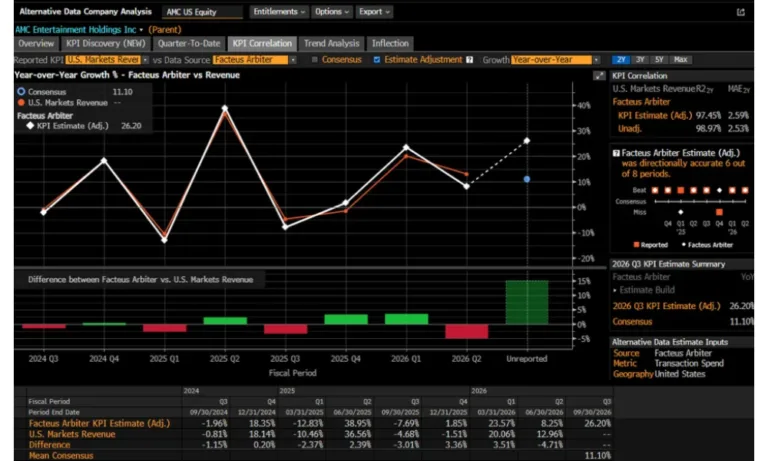This screenshot has height=461, width=768.
Task: Click the white KPI Estimate diamond legend marker
Action: pyautogui.click(x=30, y=125)
